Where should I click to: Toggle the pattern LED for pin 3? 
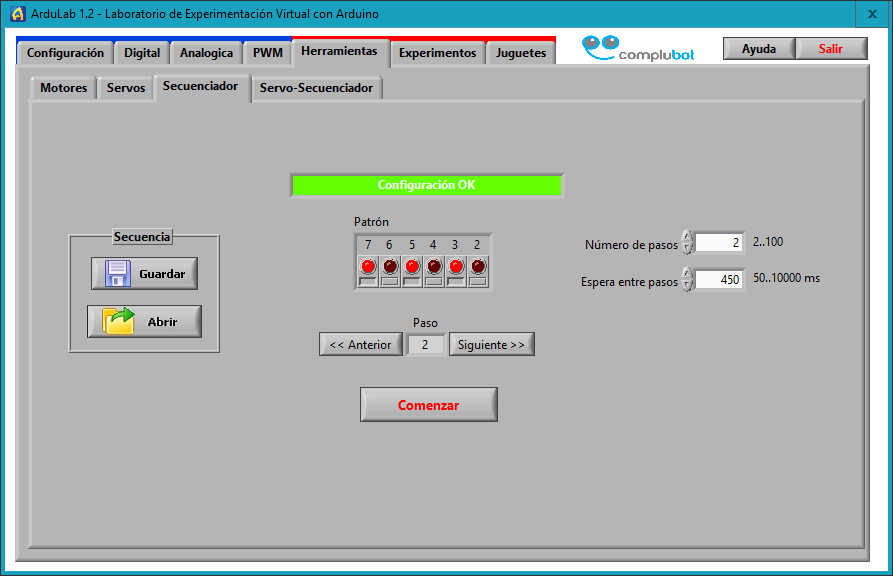tap(456, 266)
